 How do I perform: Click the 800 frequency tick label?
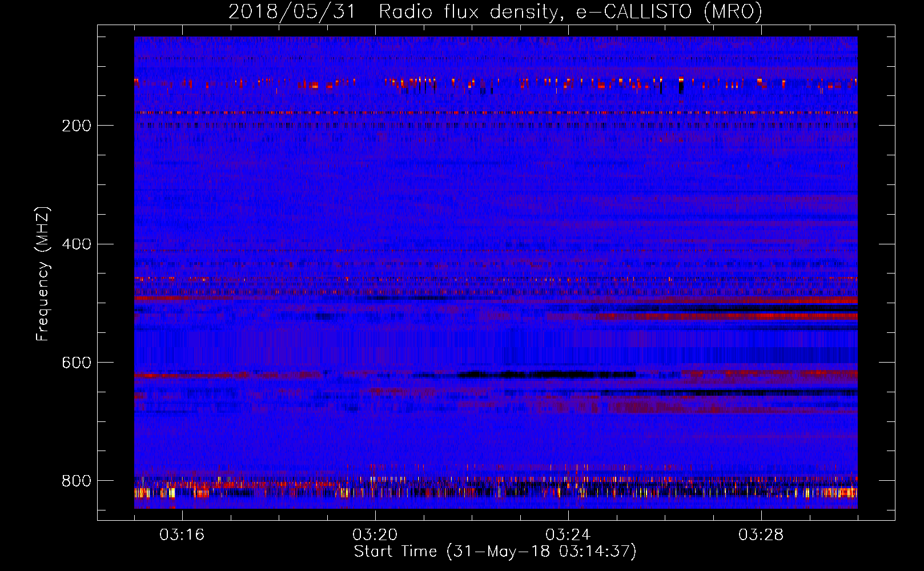point(77,481)
